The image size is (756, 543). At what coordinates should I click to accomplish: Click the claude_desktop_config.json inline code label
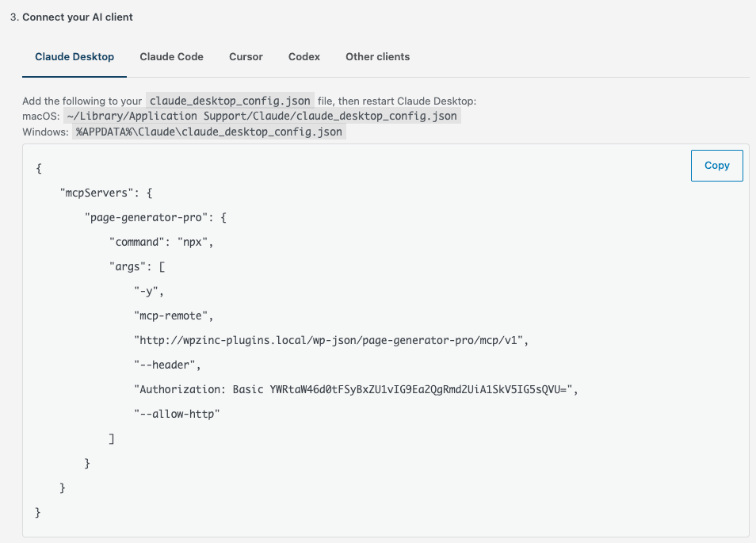point(230,101)
